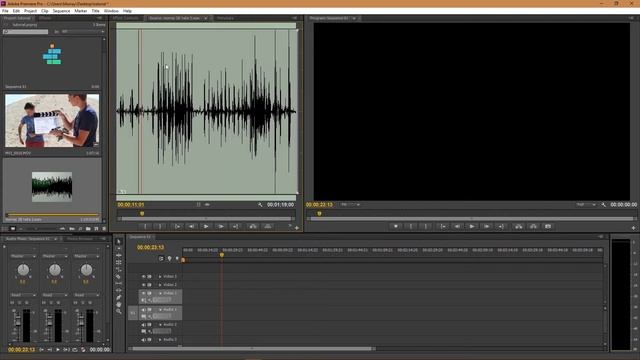Viewport: 640px width, 360px height.
Task: Click third pan knob in Audio Mixer
Action: tap(86, 269)
